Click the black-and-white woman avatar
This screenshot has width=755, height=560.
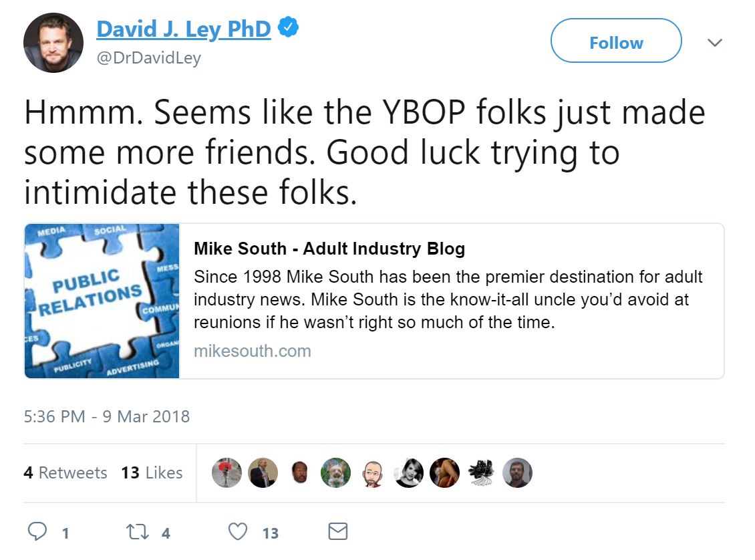click(408, 473)
